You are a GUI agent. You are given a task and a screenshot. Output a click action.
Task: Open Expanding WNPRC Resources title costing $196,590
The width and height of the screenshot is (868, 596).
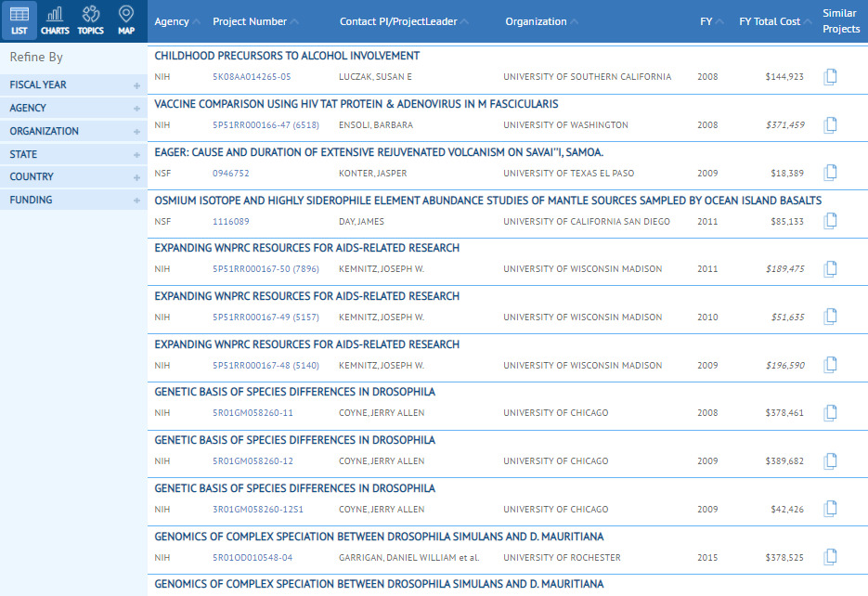click(306, 344)
